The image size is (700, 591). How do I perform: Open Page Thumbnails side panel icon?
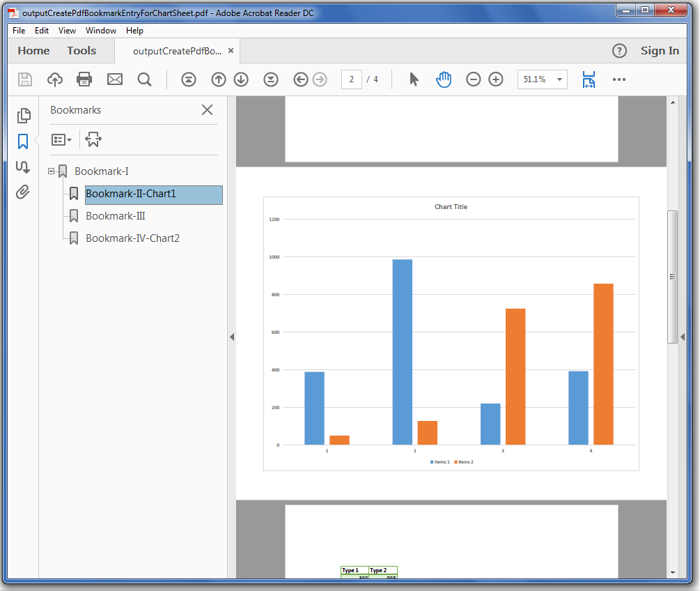click(24, 116)
